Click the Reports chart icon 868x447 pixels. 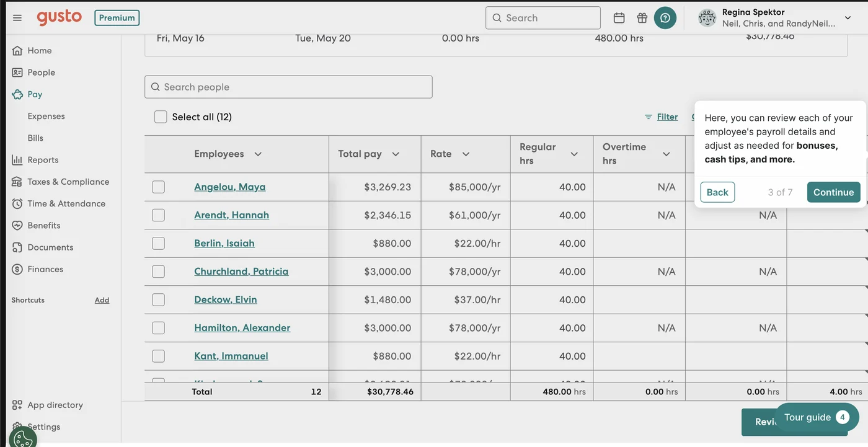(17, 160)
